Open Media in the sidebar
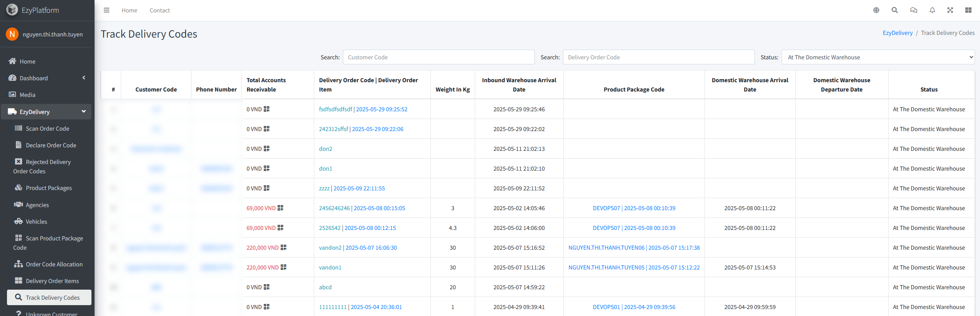 tap(47, 95)
